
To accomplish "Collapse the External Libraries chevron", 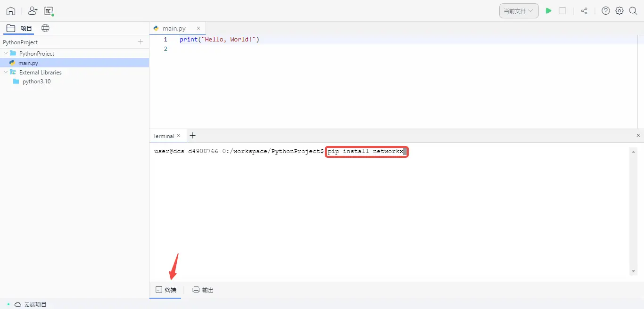I will [6, 72].
